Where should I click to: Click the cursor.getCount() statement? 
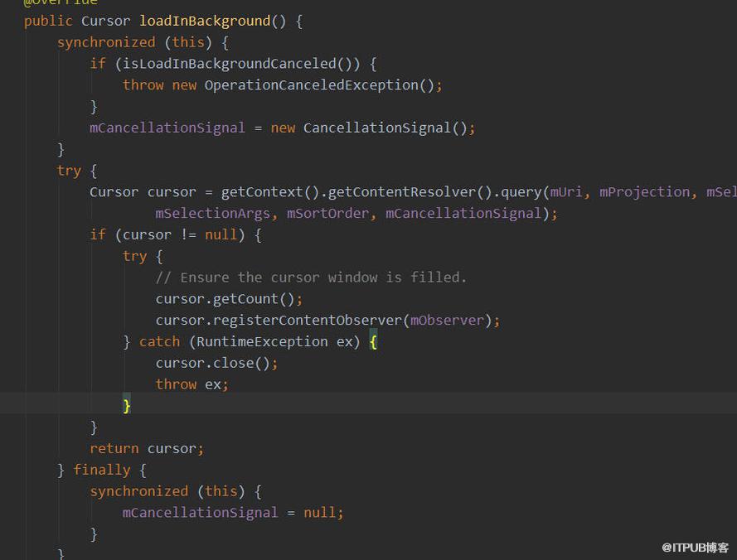(x=229, y=299)
